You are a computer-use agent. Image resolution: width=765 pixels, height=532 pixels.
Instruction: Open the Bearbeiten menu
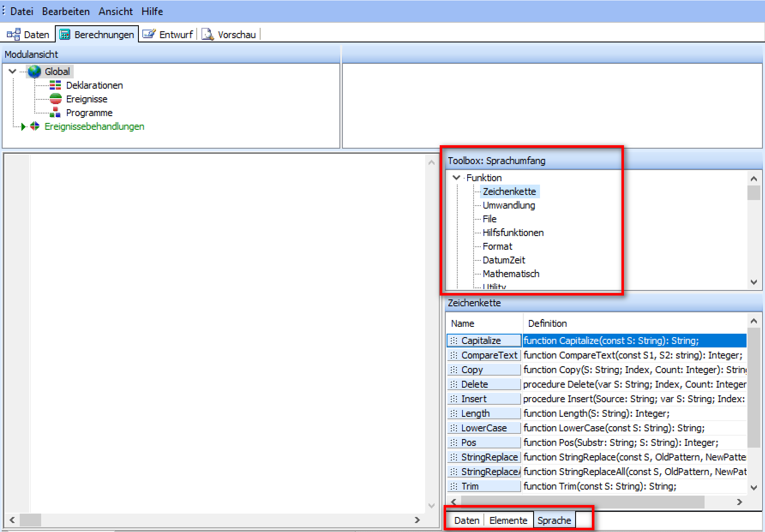click(x=66, y=12)
